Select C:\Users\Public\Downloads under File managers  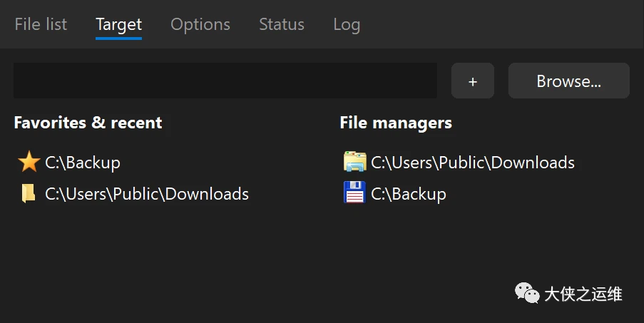tap(472, 162)
